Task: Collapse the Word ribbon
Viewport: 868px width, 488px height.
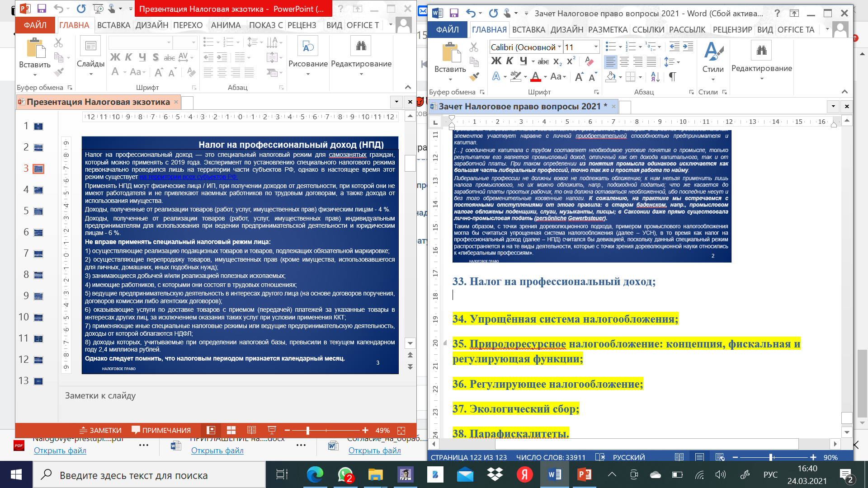Action: [x=844, y=92]
